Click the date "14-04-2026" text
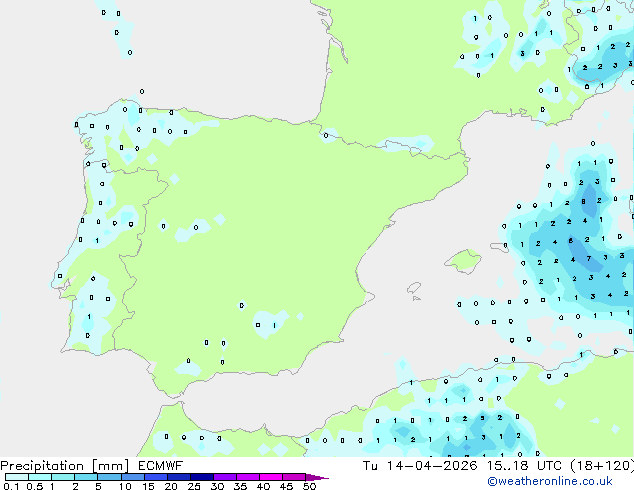This screenshot has height=490, width=634. (x=431, y=466)
